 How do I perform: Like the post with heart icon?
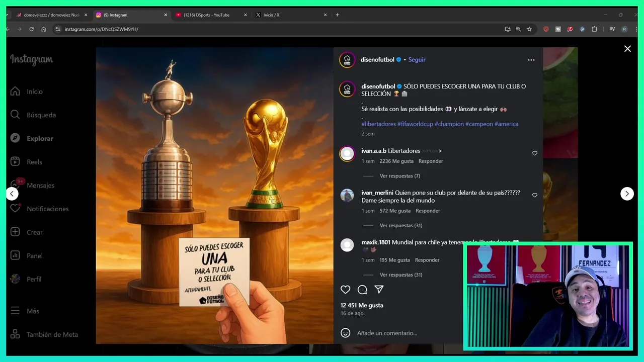tap(345, 290)
